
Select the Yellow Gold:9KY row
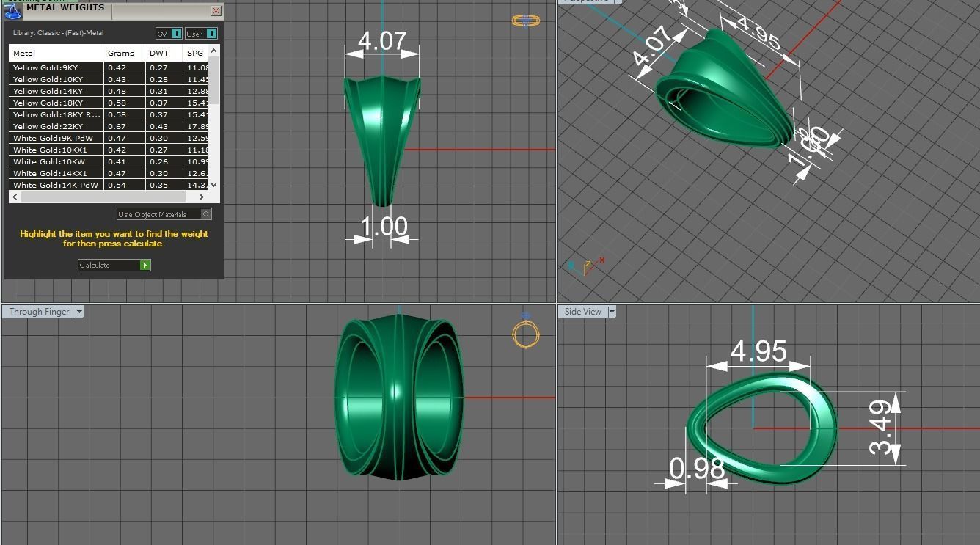click(x=109, y=67)
